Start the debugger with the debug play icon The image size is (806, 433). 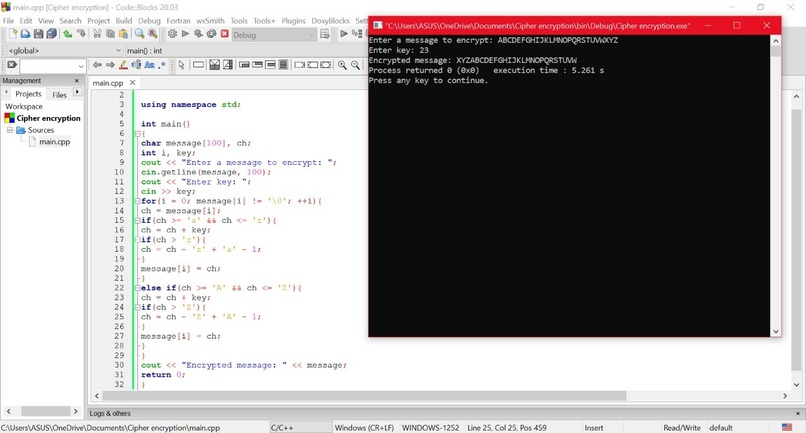[343, 34]
